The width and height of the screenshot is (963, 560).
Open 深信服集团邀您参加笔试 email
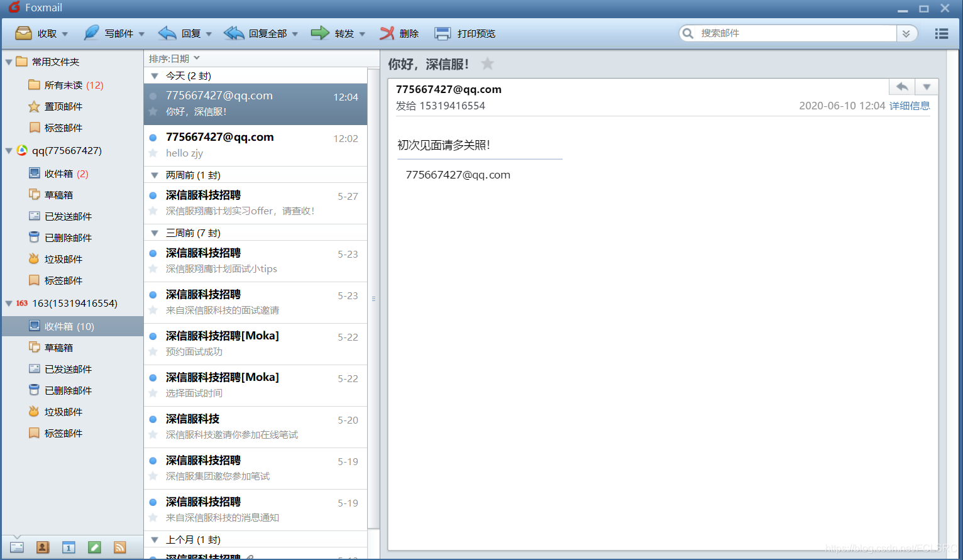tap(255, 468)
